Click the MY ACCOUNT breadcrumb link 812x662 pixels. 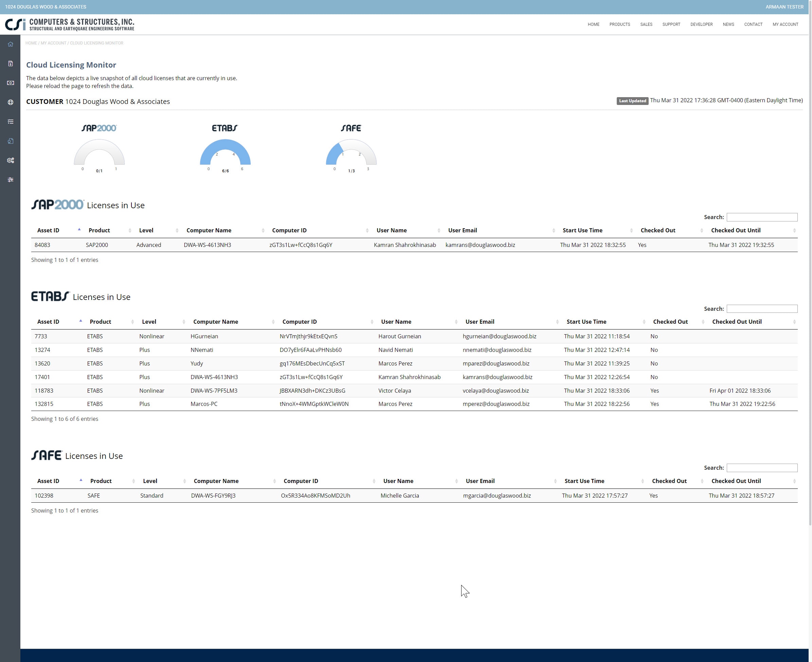pyautogui.click(x=53, y=43)
